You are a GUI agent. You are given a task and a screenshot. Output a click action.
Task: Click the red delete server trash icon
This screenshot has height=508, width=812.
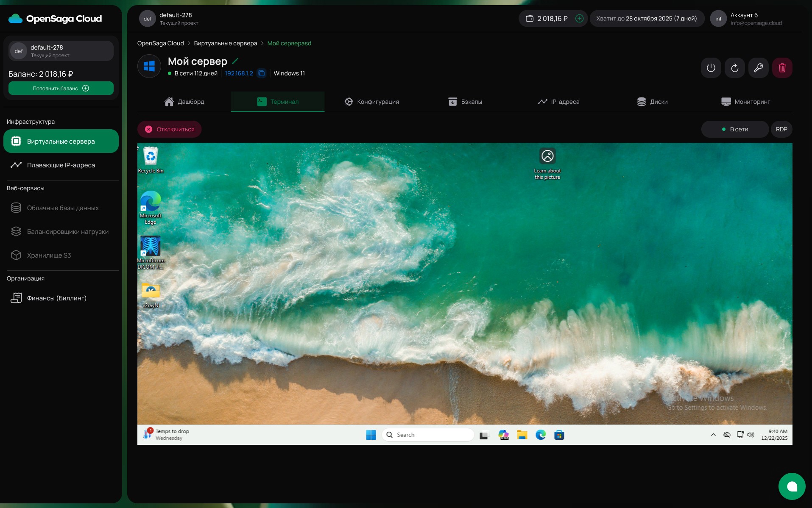click(782, 68)
